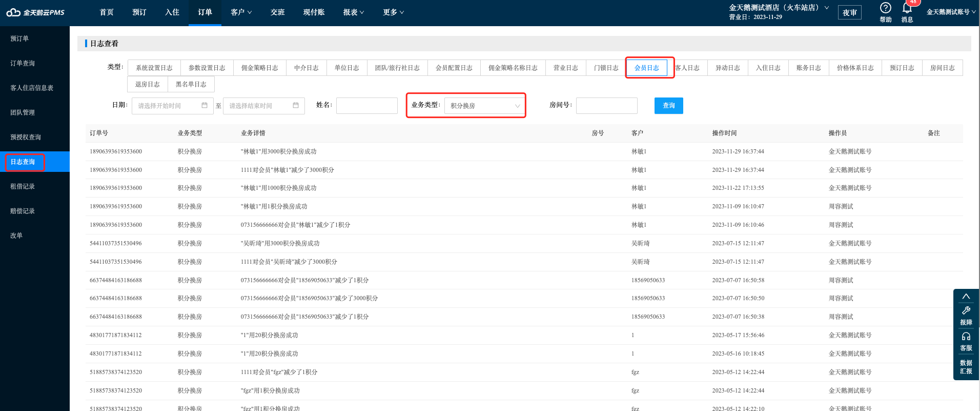Open 改单 in sidebar

16,236
